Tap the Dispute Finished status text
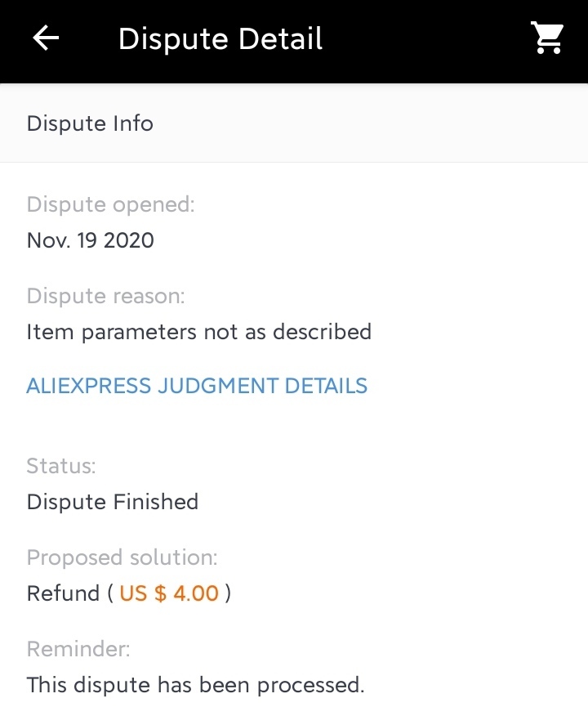588x716 pixels. [x=113, y=502]
